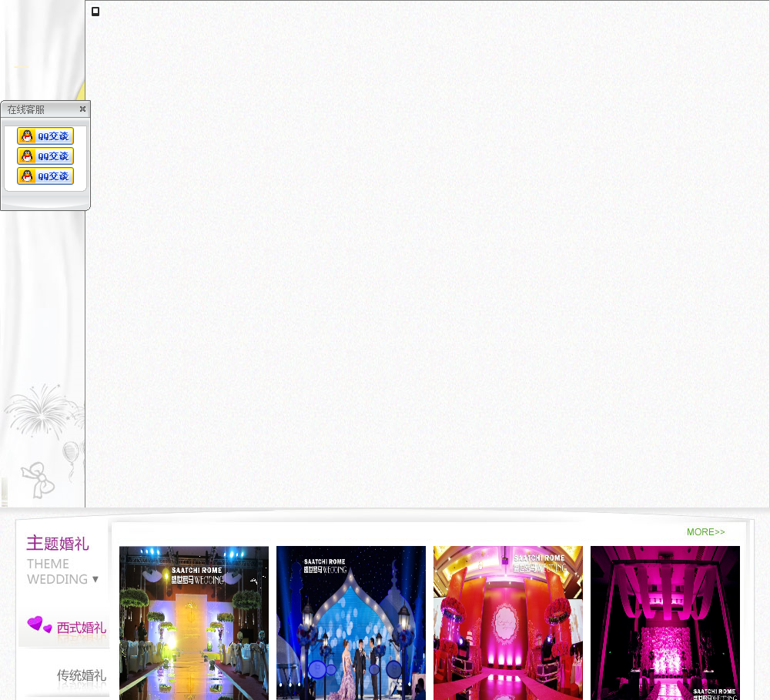770x700 pixels.
Task: Click the third QQ交谈 chat button
Action: click(x=45, y=176)
